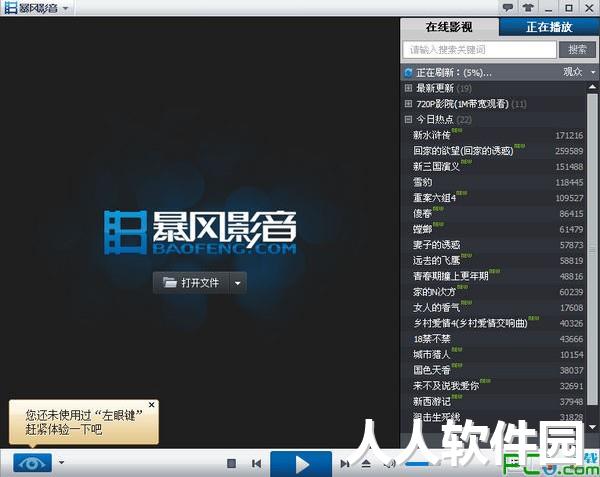Click the 打开文件 button

pos(191,283)
